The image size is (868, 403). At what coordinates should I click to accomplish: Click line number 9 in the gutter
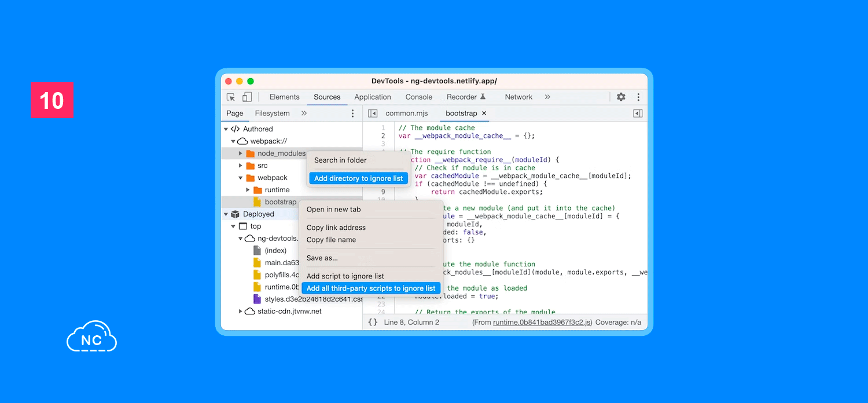pos(383,192)
